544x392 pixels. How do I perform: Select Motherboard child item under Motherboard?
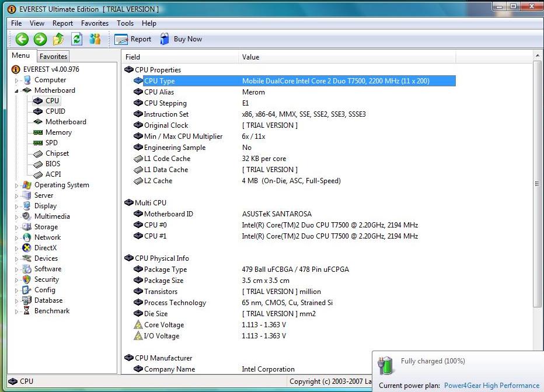coord(65,122)
